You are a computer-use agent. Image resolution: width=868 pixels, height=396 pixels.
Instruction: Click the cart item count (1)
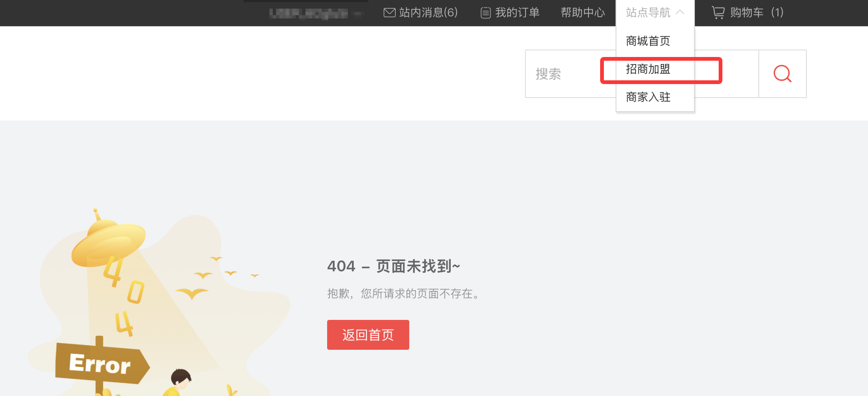point(777,13)
